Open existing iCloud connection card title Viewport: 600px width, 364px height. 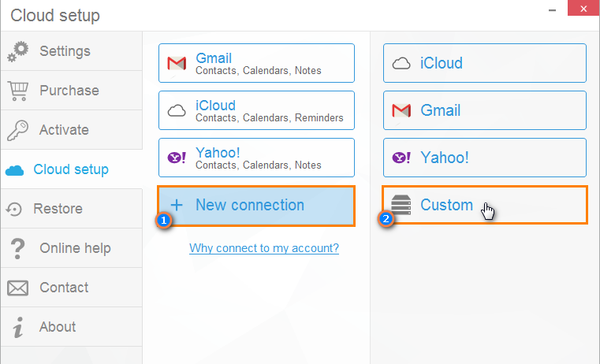click(x=215, y=106)
